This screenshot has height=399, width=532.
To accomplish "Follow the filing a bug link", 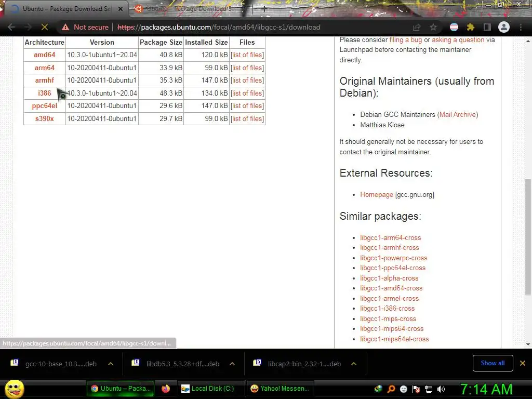I will coord(405,39).
